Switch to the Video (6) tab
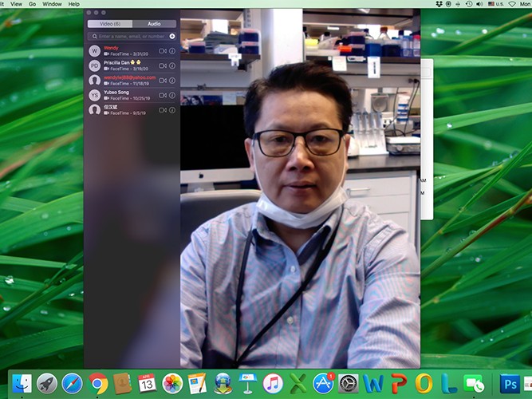 tap(110, 24)
